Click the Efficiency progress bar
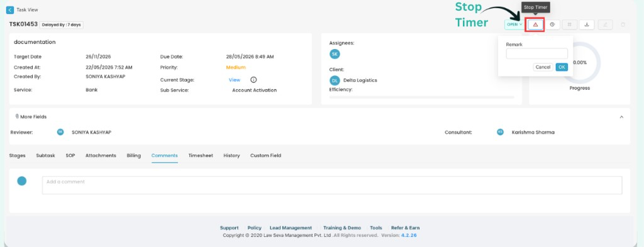Image resolution: width=644 pixels, height=247 pixels. tap(422, 97)
